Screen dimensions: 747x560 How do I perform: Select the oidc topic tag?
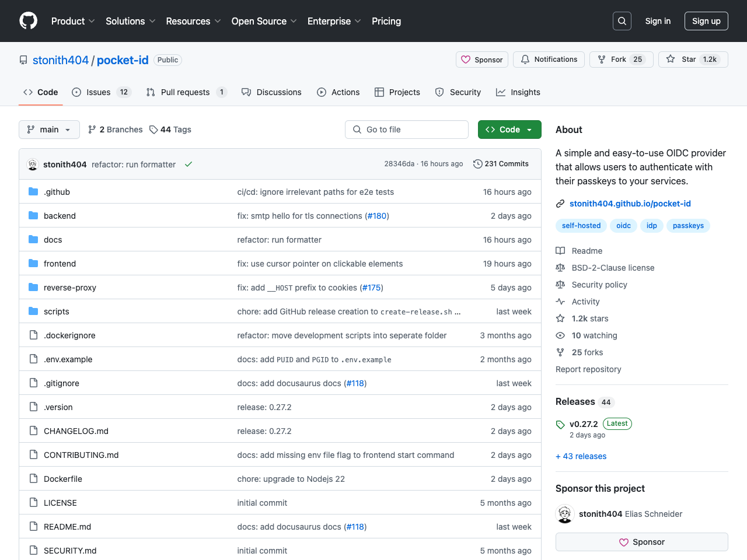coord(623,226)
